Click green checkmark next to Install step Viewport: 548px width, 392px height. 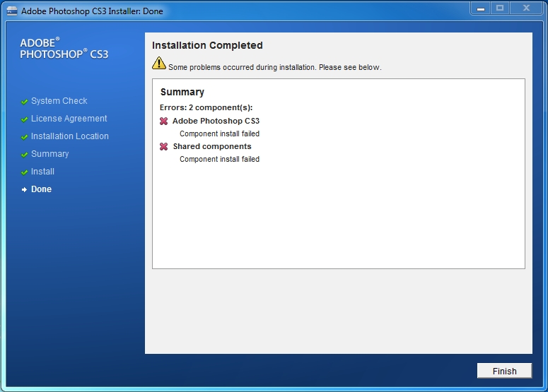[24, 172]
